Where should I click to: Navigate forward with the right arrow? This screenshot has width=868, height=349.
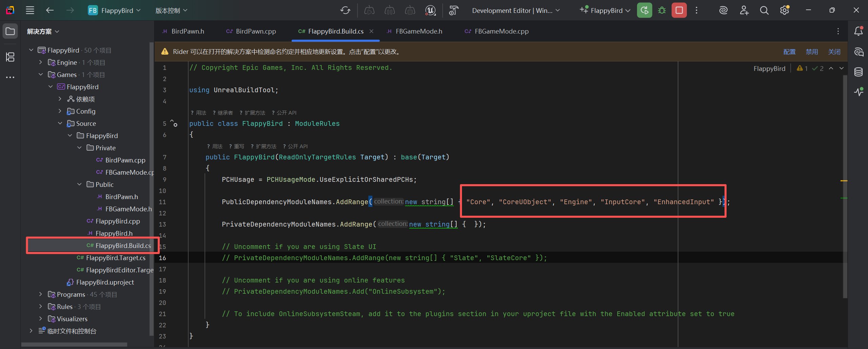click(x=70, y=11)
